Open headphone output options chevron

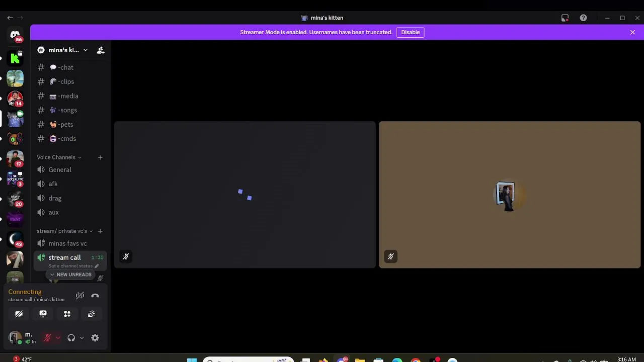point(82,338)
